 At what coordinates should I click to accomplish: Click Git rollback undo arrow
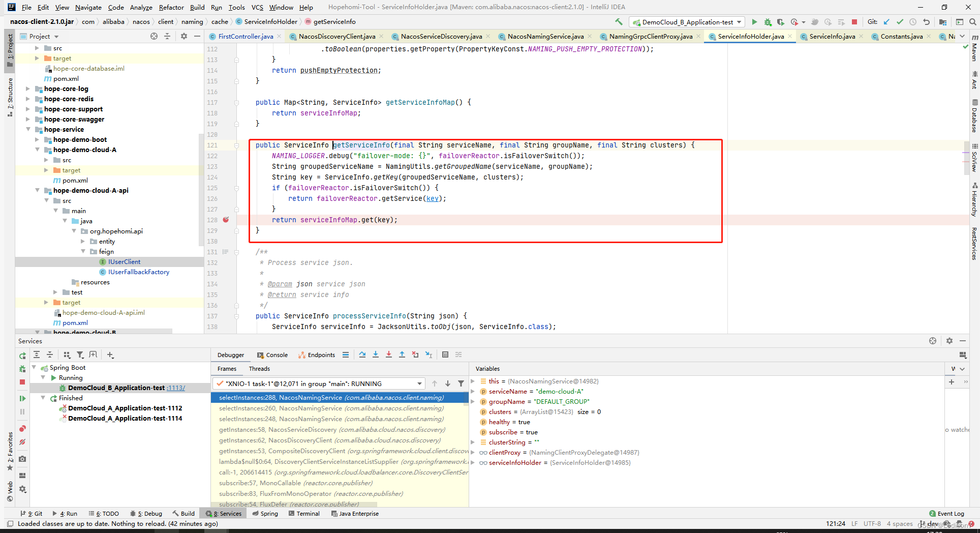coord(926,22)
